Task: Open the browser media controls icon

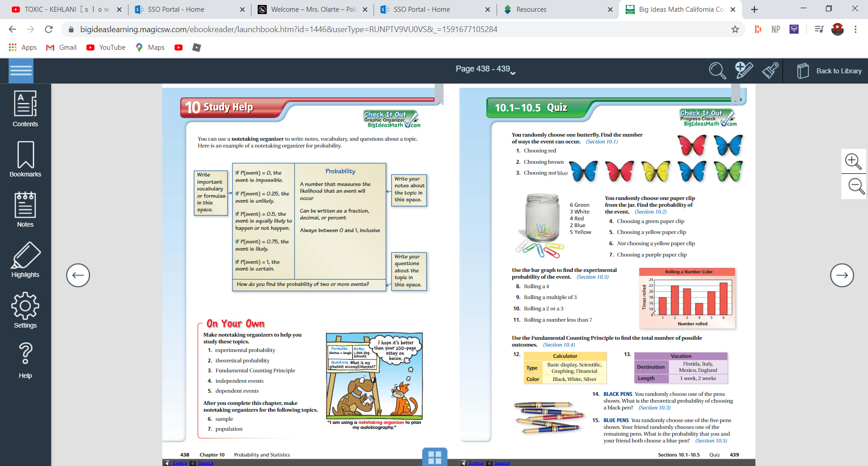Action: click(819, 29)
